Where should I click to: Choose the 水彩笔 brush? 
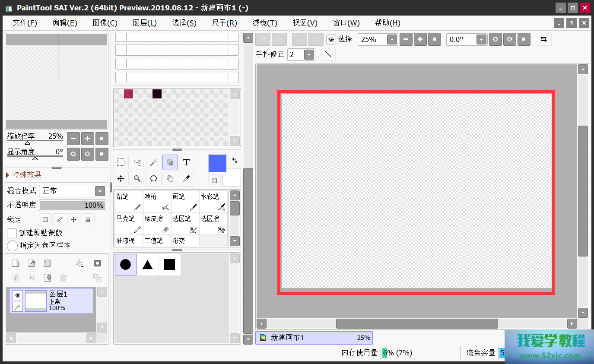click(x=213, y=202)
